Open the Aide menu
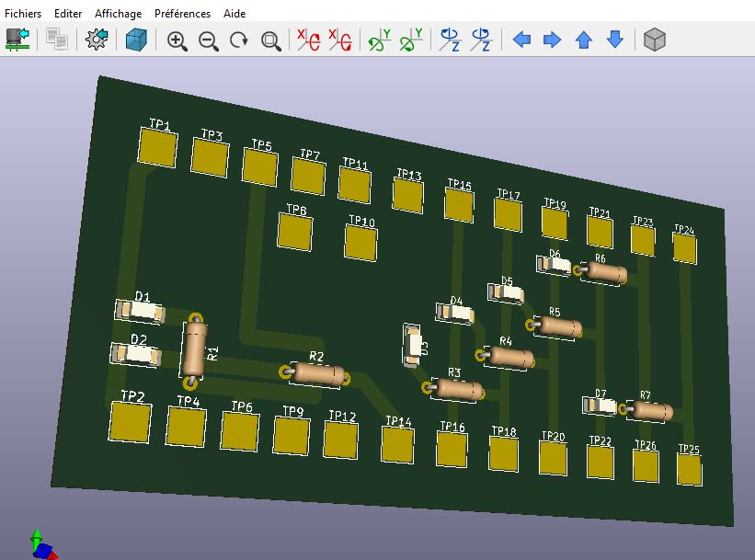755x560 pixels. [235, 14]
